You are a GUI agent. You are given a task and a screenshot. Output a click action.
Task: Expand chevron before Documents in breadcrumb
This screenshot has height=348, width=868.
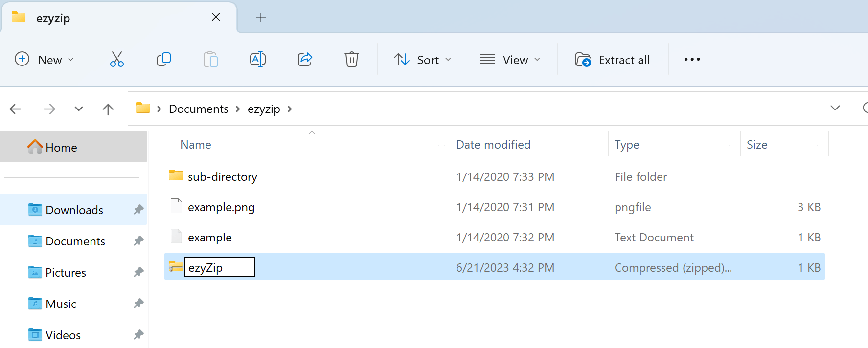[x=159, y=109]
